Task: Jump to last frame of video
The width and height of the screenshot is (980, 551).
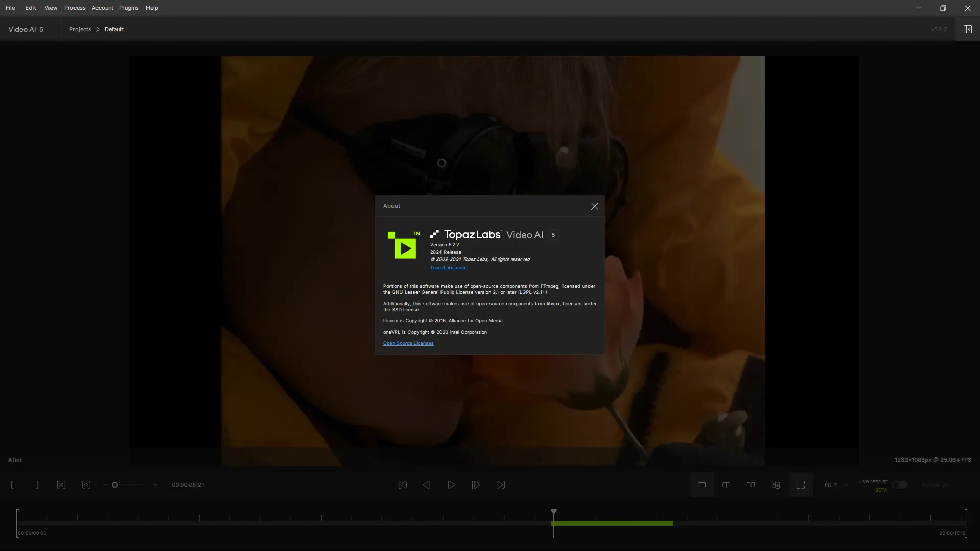Action: (x=501, y=485)
